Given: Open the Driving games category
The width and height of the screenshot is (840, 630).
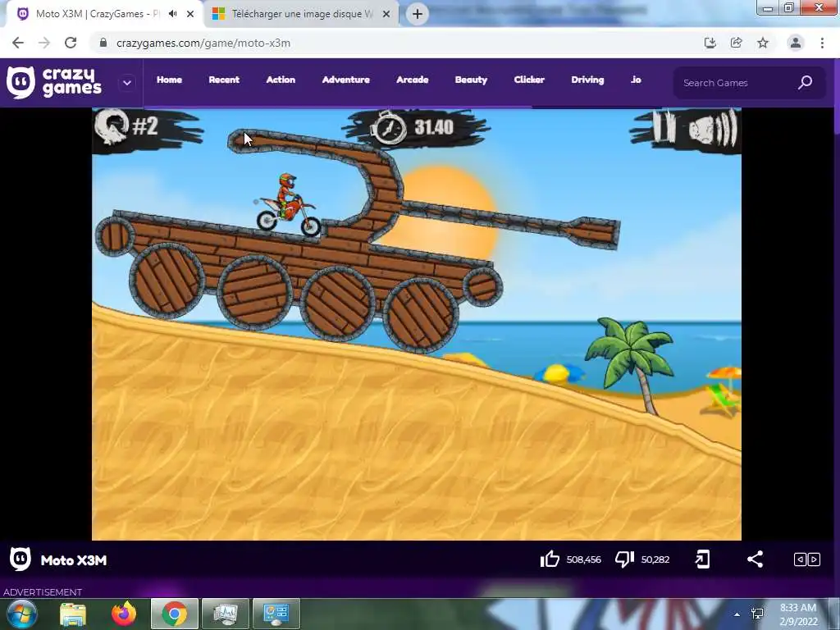Looking at the screenshot, I should (587, 80).
